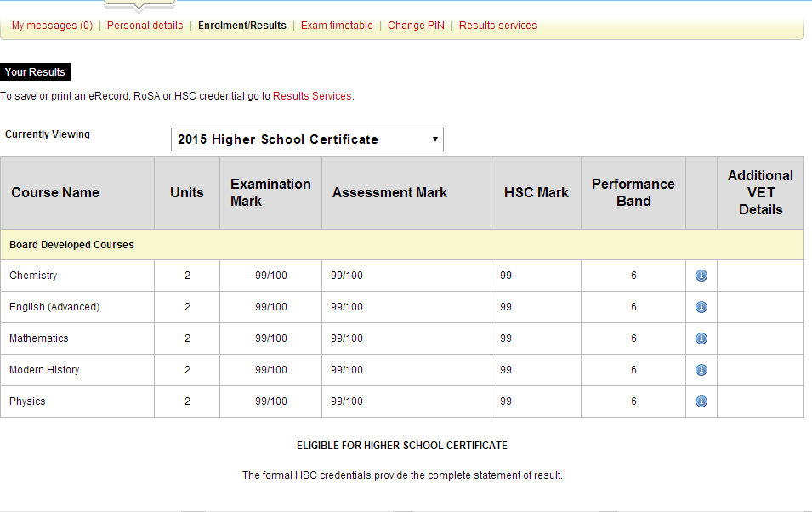Click the info icon beside Physics results
The width and height of the screenshot is (812, 512).
(701, 401)
